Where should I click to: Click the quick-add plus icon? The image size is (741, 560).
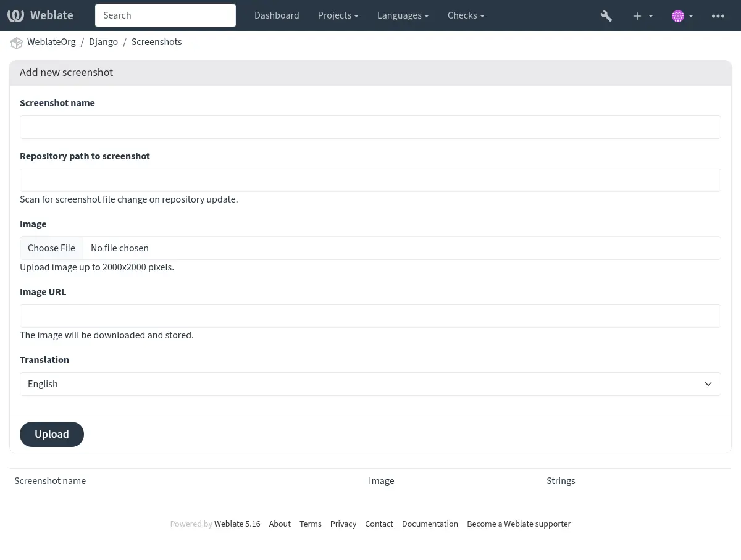[637, 15]
